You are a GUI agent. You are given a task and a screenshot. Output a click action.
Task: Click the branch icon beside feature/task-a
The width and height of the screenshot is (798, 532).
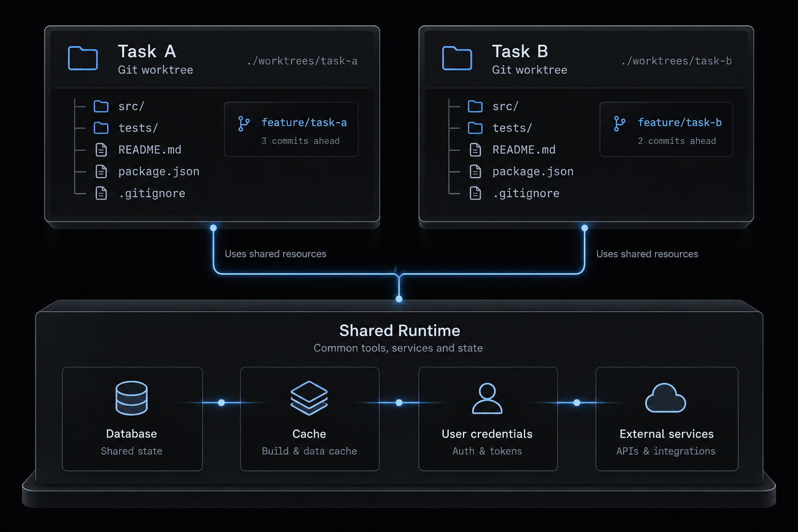point(244,124)
